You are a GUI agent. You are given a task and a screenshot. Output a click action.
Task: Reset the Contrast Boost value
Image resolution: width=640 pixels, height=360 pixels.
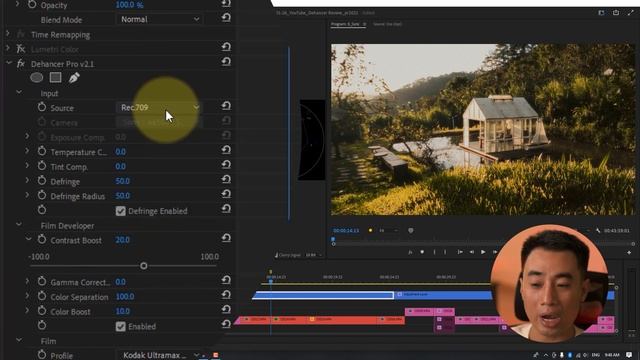click(x=226, y=238)
